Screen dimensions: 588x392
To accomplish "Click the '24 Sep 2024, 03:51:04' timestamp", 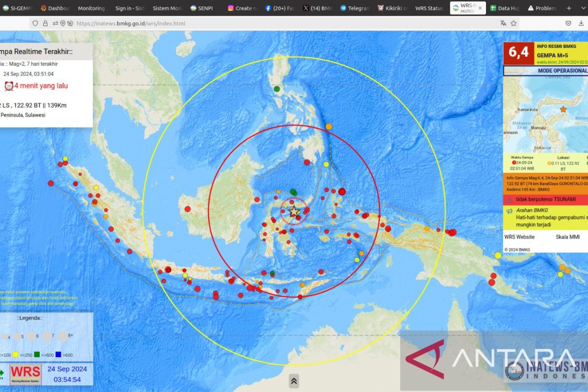I will 28,74.
